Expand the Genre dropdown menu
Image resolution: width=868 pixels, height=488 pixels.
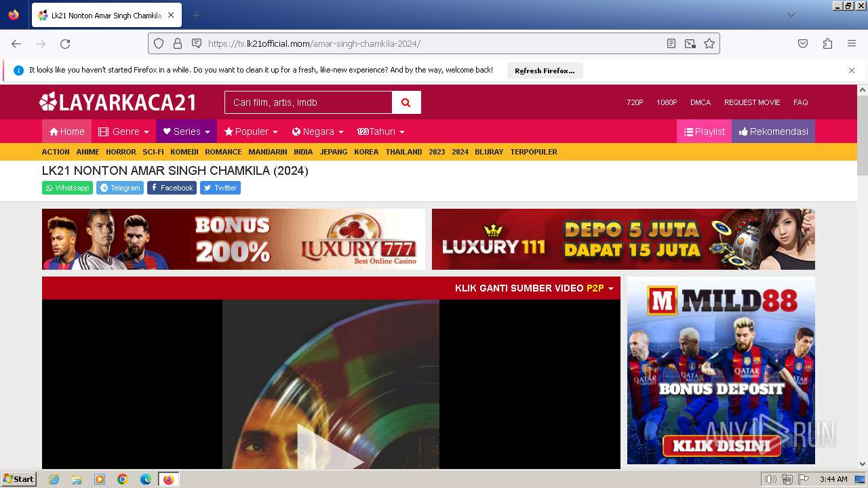pyautogui.click(x=123, y=131)
